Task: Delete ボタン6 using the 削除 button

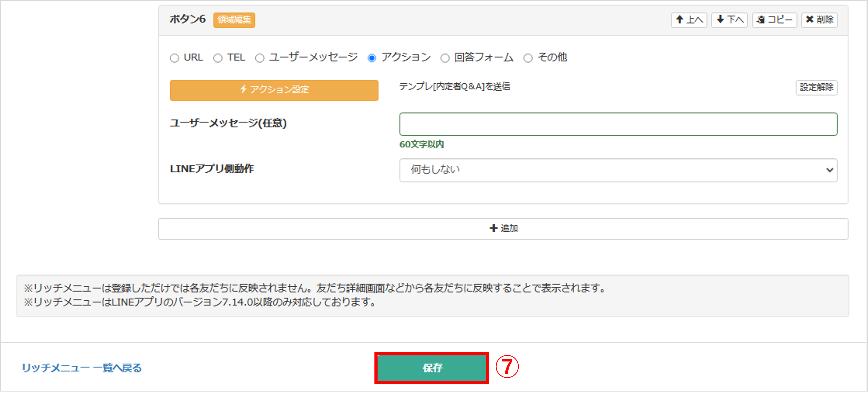Action: pyautogui.click(x=819, y=20)
